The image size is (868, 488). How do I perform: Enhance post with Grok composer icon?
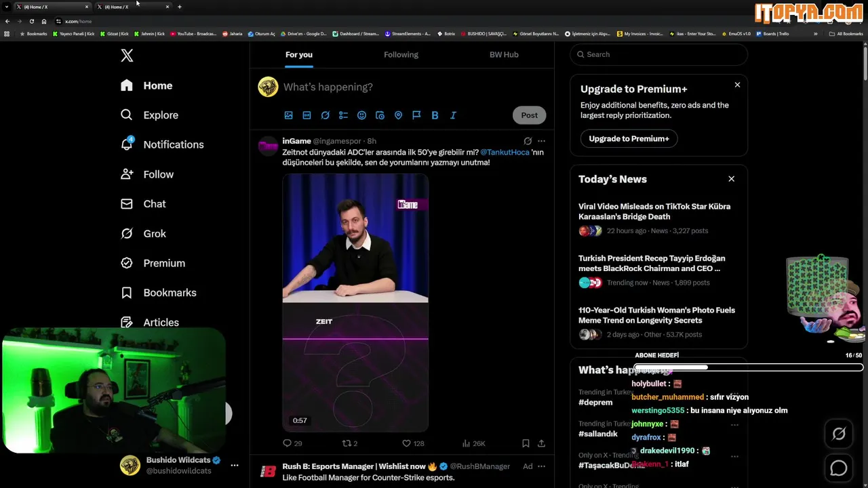pos(325,115)
